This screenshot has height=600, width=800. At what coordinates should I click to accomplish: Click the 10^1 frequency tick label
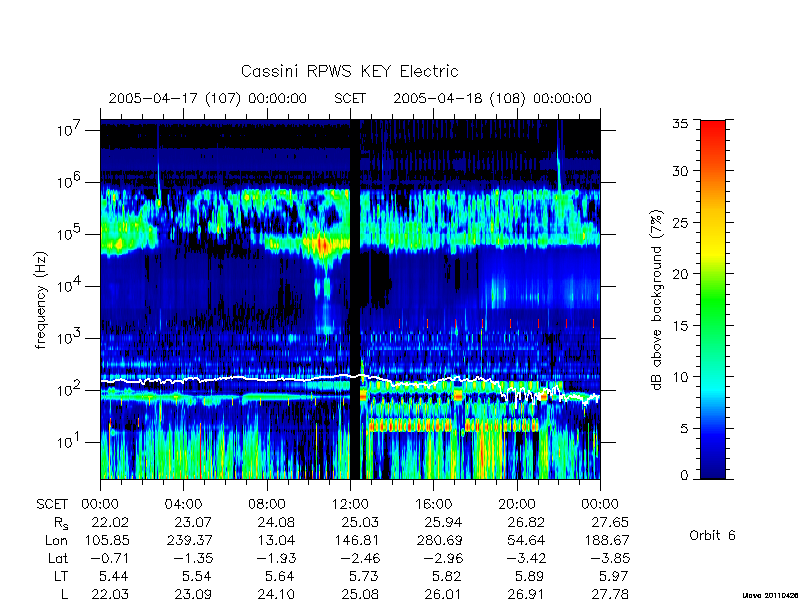point(68,442)
